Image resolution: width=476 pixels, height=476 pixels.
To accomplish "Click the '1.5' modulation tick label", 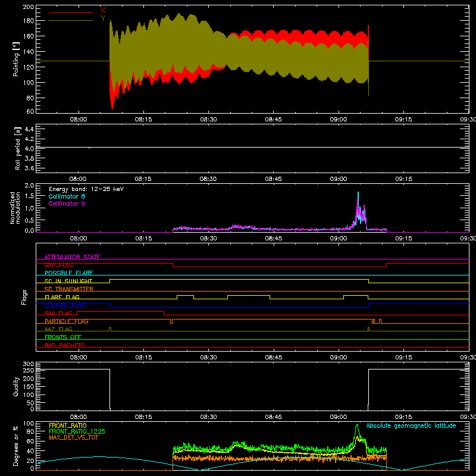I will tap(29, 196).
